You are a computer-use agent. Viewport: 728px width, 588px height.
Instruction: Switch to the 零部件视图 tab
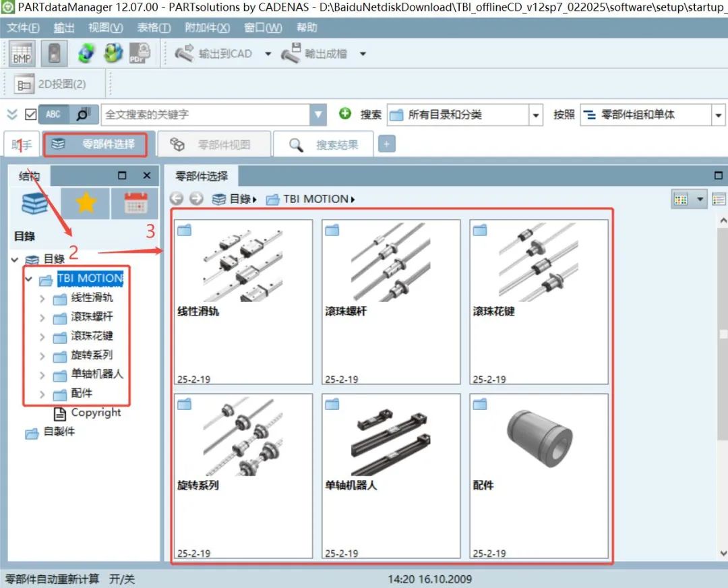pos(214,144)
